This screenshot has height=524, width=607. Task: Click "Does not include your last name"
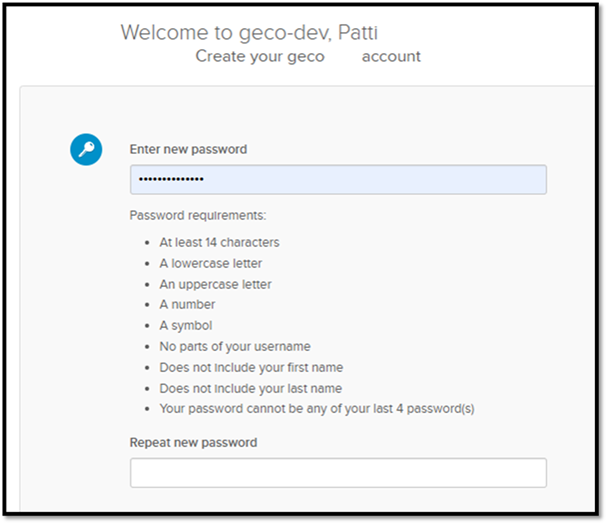tap(250, 388)
